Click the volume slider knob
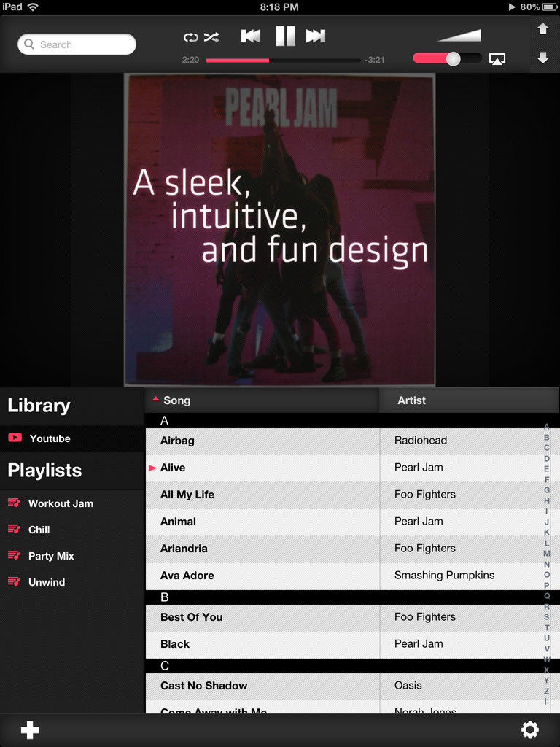 (454, 58)
